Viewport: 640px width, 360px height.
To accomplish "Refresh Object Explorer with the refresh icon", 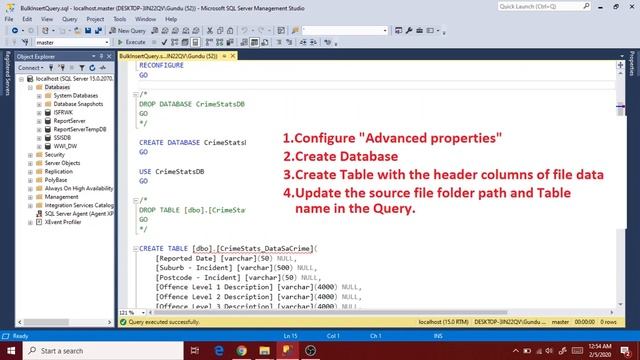I will point(92,68).
